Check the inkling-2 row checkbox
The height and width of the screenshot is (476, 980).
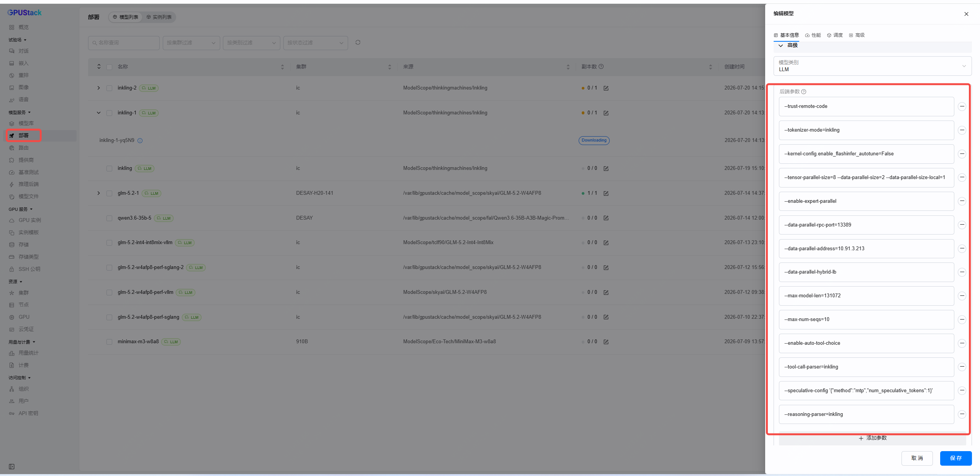coord(109,88)
